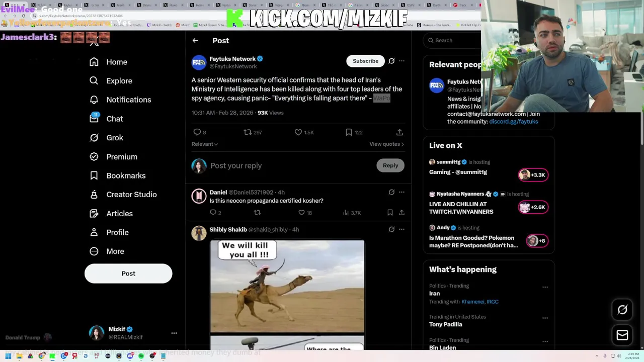Click the Grok icon on Shibly Shakib's reply

391,229
